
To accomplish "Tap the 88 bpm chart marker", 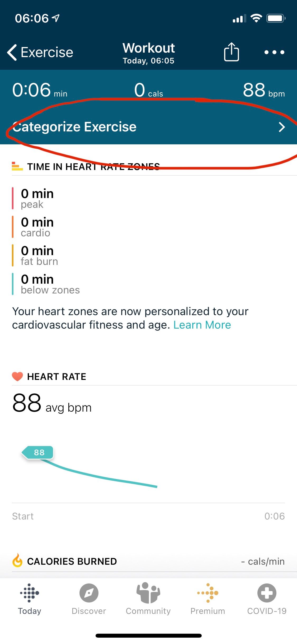I will (x=38, y=452).
